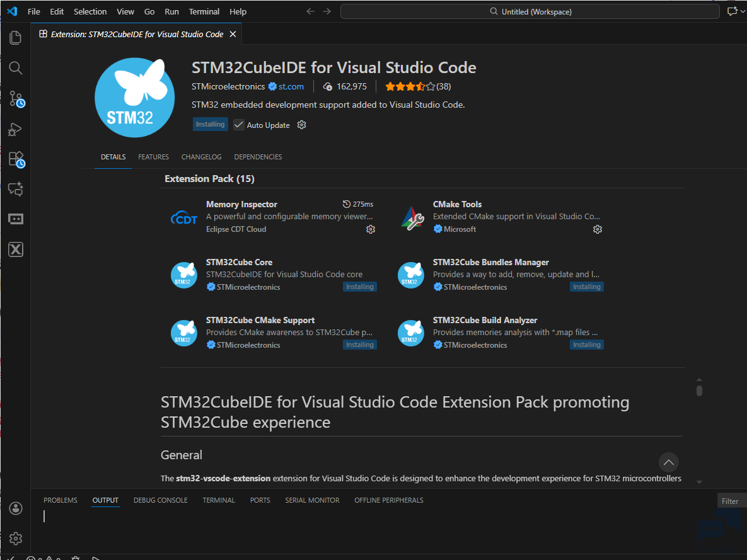Open the Run and Debug view
Viewport: 747px width, 560px height.
[x=16, y=129]
